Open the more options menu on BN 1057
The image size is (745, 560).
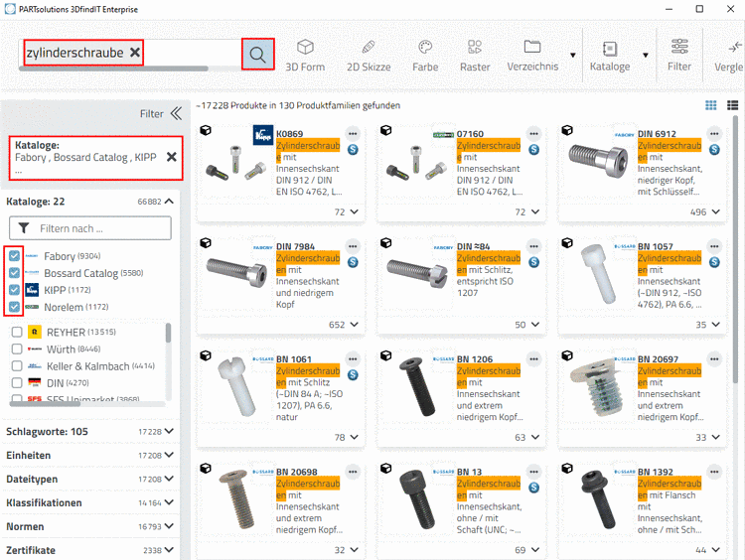point(714,246)
